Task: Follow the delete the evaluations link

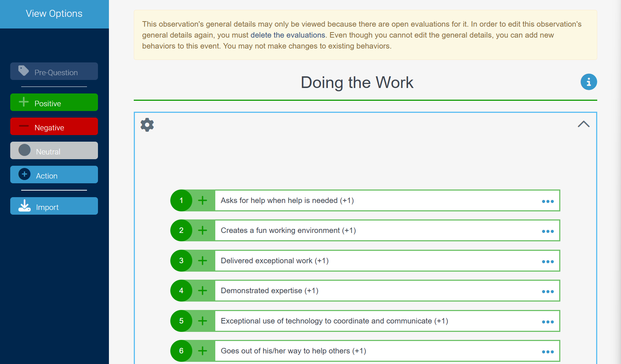Action: point(288,35)
